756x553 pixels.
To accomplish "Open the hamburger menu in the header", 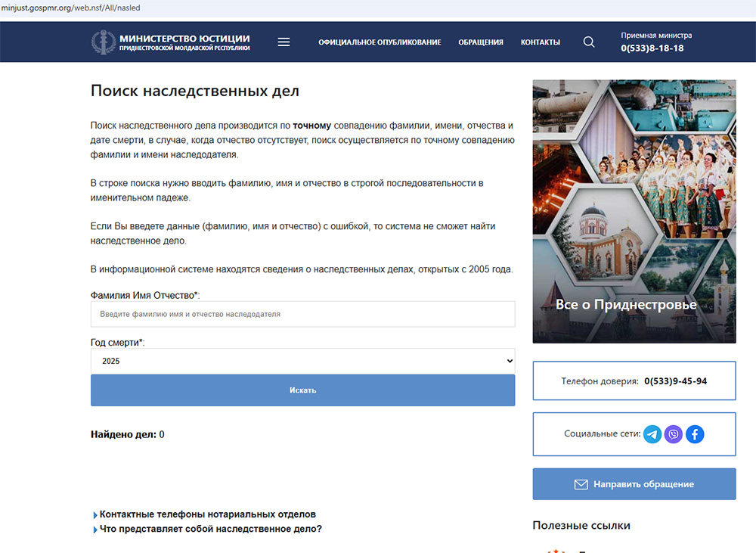I will (x=283, y=42).
